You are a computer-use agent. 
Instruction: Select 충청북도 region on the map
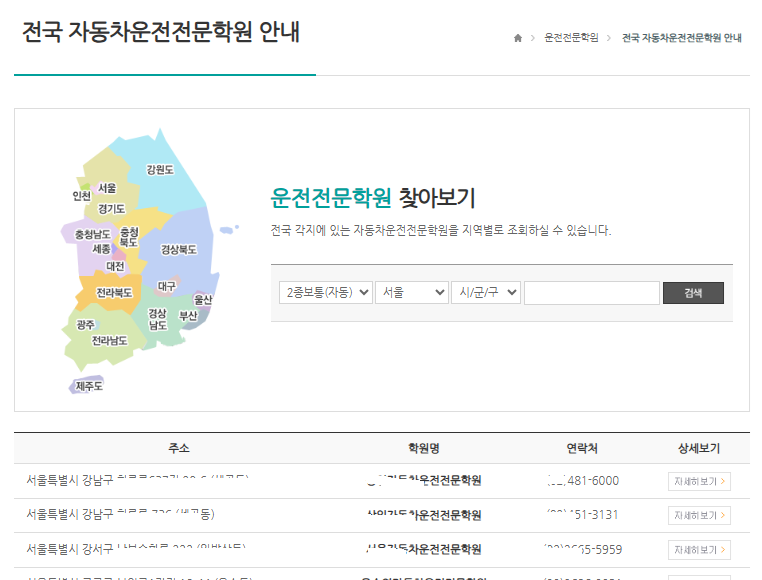point(129,237)
